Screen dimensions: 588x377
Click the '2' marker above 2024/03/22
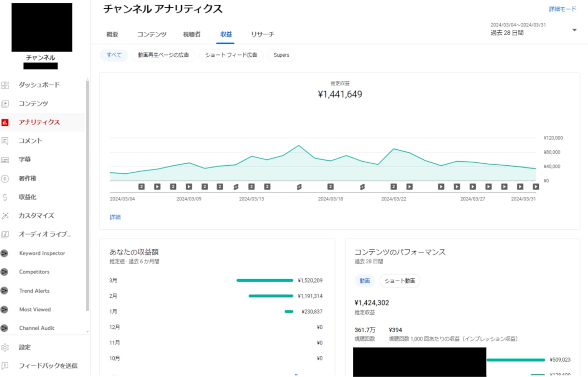[x=393, y=187]
